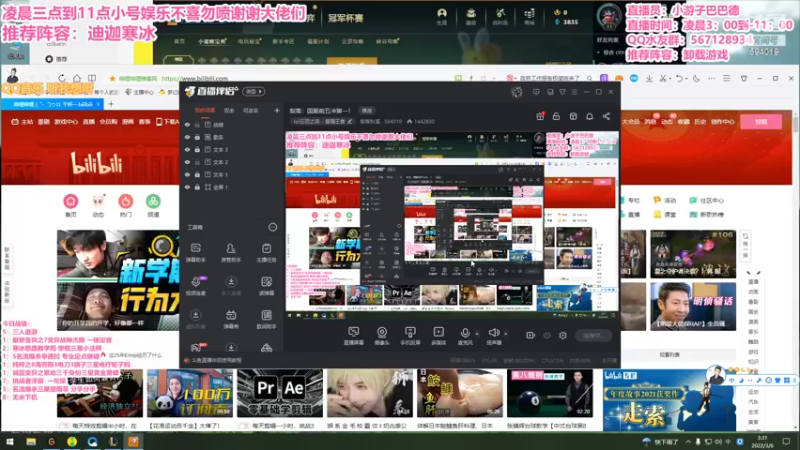Add a screen capture source
Screen dimensions: 800x450
tap(354, 336)
